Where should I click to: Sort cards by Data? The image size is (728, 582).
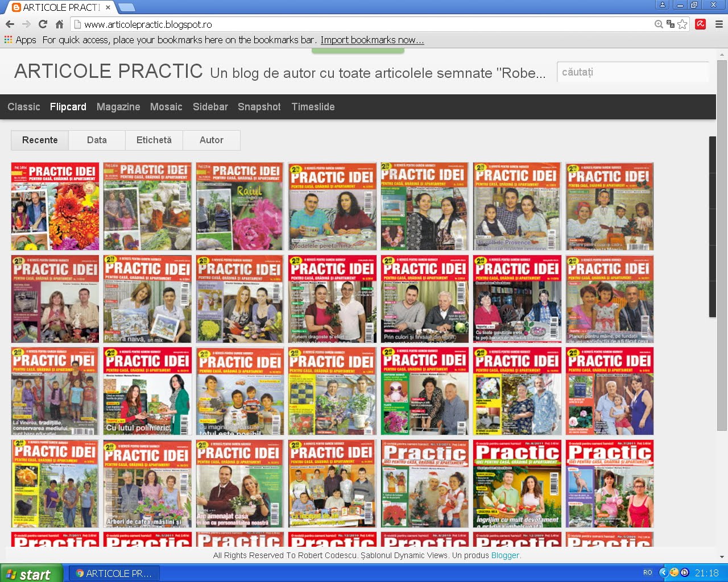click(x=97, y=140)
